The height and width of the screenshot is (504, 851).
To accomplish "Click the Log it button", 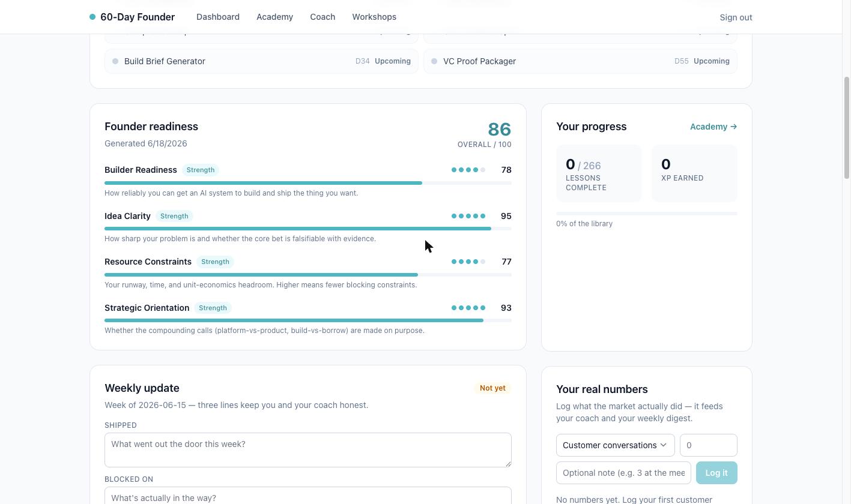I will [716, 473].
